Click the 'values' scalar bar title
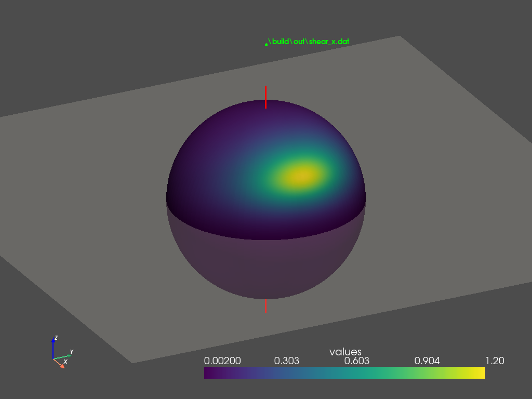The height and width of the screenshot is (399, 532). [345, 352]
